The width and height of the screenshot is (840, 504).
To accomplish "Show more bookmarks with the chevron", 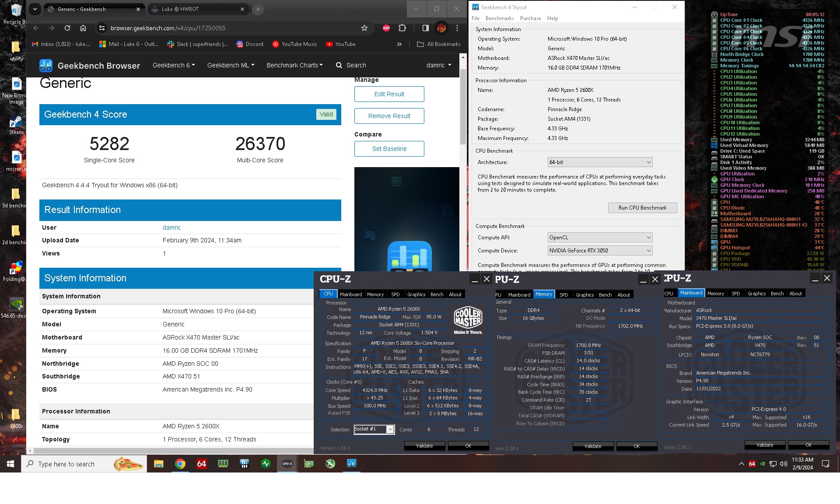I will pos(399,44).
